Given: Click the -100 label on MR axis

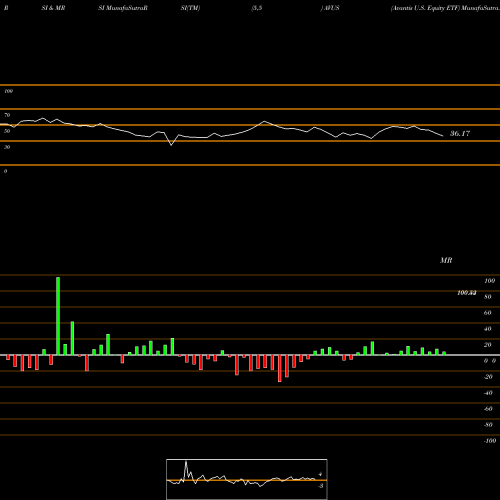Looking at the screenshot, I should [490, 441].
